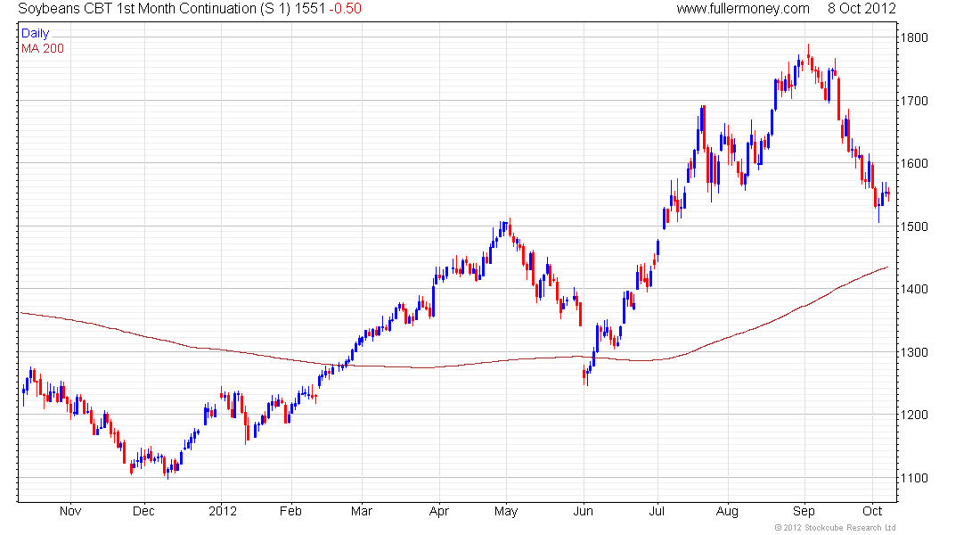
Task: Click the last price value 1551
Action: 311,9
